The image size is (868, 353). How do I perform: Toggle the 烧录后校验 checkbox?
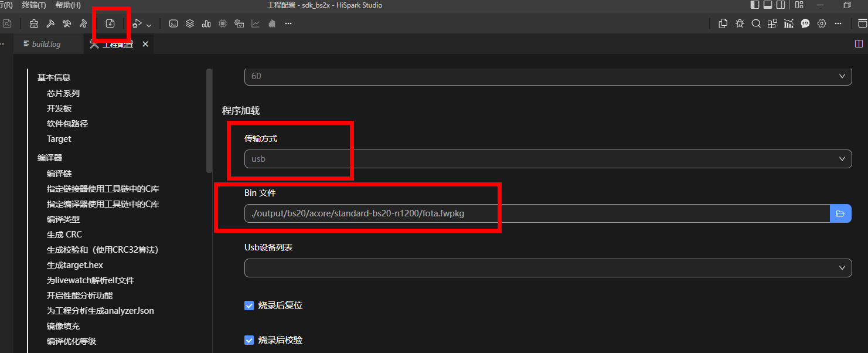click(249, 340)
